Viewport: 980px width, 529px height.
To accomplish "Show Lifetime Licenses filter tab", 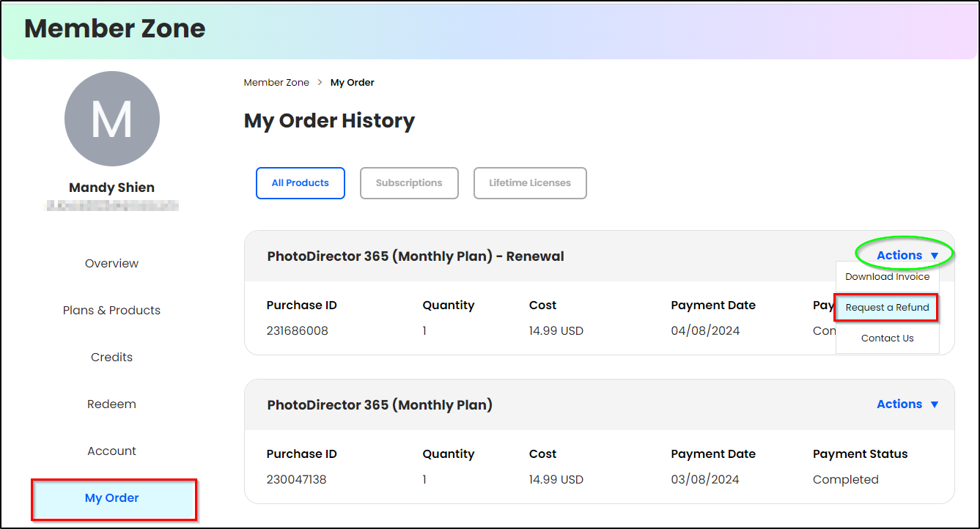I will point(530,183).
